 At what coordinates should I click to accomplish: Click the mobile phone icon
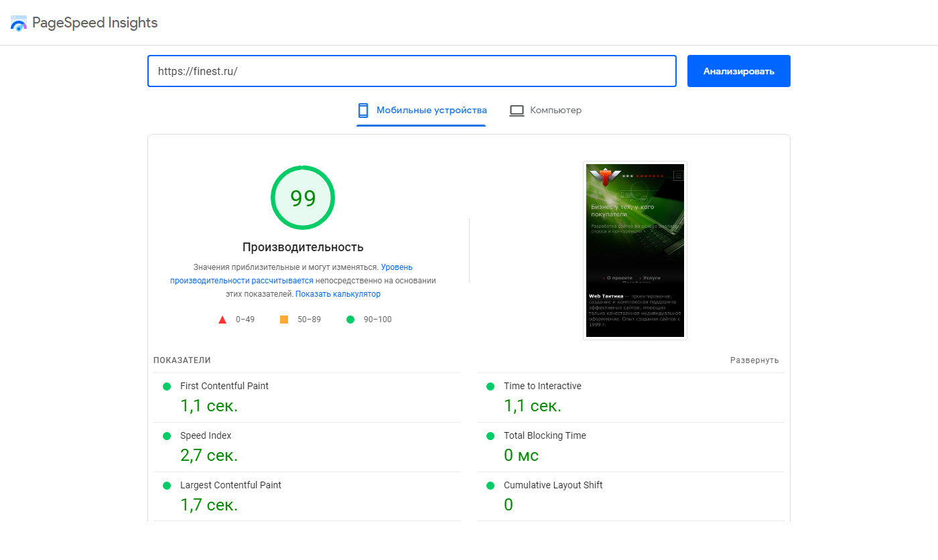[x=363, y=111]
